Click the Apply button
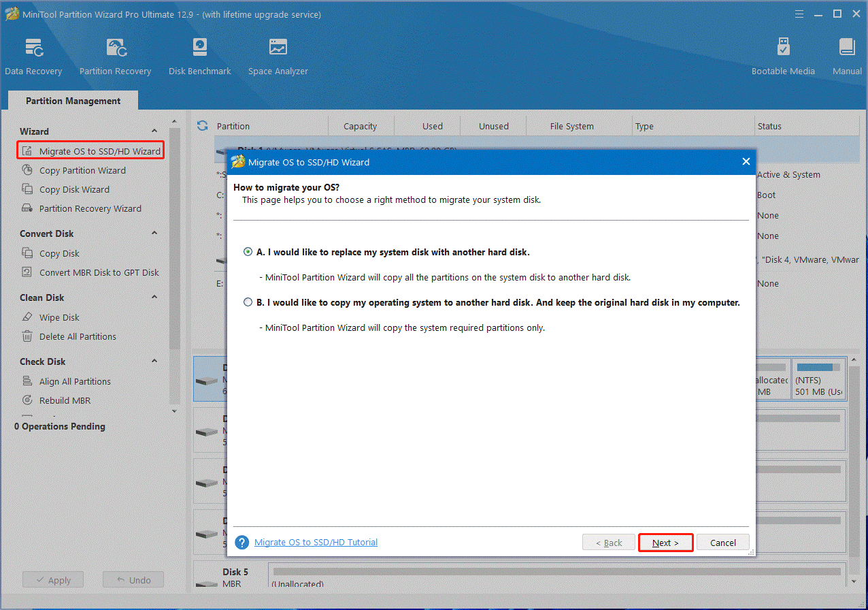This screenshot has width=868, height=610. (53, 580)
